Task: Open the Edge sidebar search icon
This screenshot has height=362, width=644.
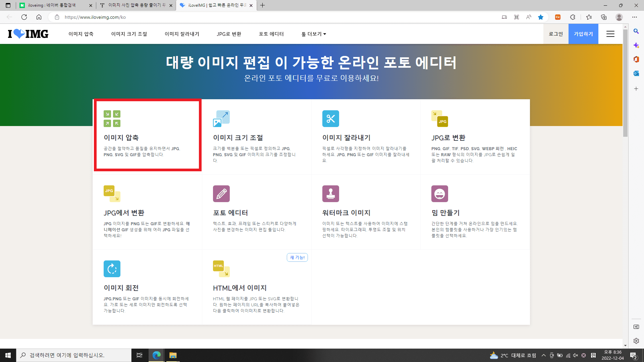Action: click(636, 31)
